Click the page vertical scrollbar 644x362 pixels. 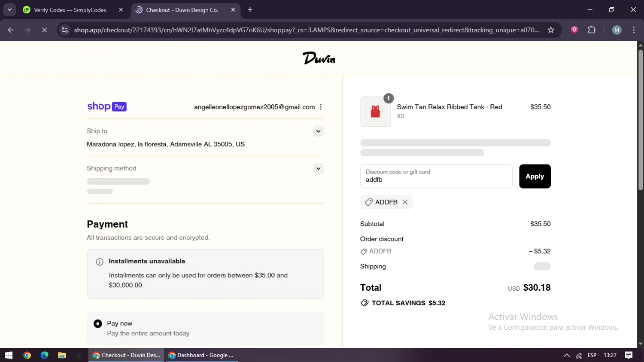(x=641, y=120)
